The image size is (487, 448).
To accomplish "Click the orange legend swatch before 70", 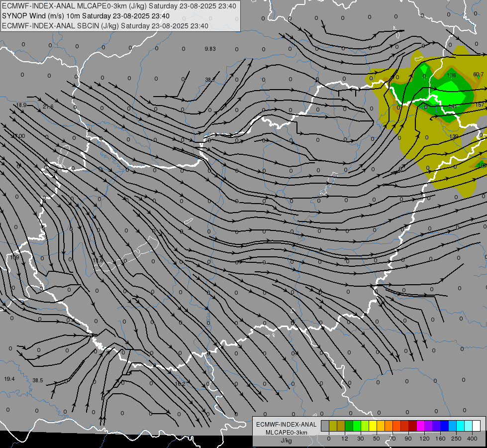I will 389,426.
